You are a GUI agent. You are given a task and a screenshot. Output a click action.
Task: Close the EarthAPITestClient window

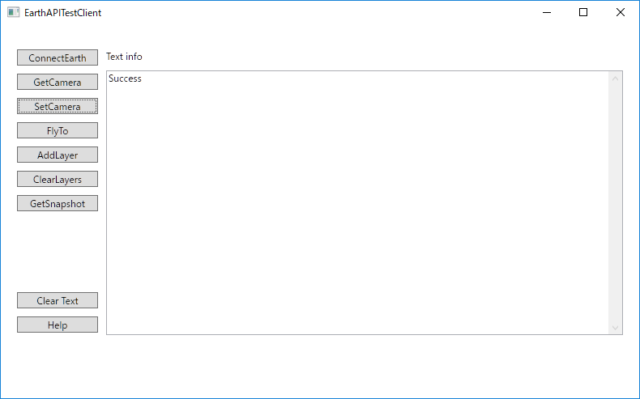pyautogui.click(x=620, y=13)
